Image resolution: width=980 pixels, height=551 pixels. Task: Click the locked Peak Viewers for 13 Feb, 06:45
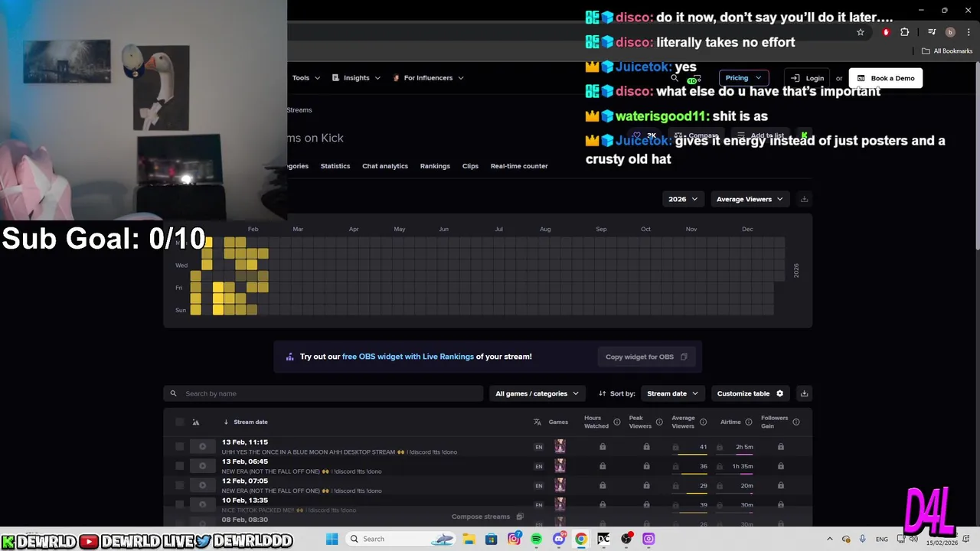click(647, 466)
